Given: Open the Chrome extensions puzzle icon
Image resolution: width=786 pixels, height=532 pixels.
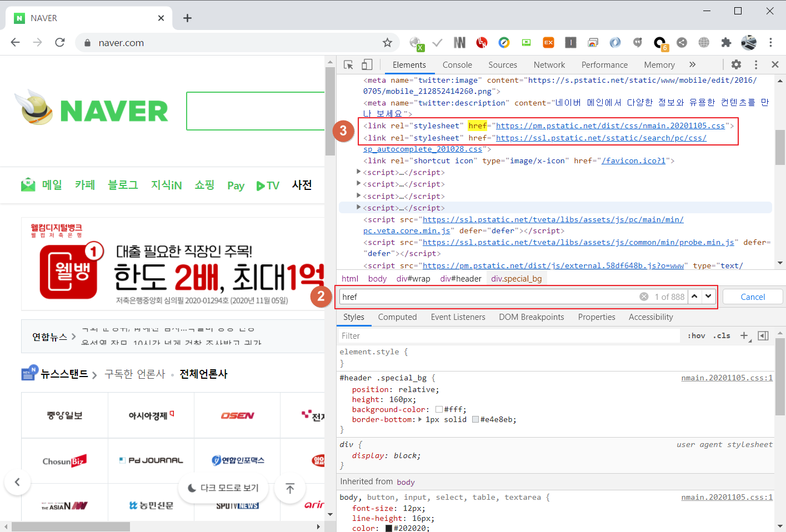Looking at the screenshot, I should pos(726,42).
